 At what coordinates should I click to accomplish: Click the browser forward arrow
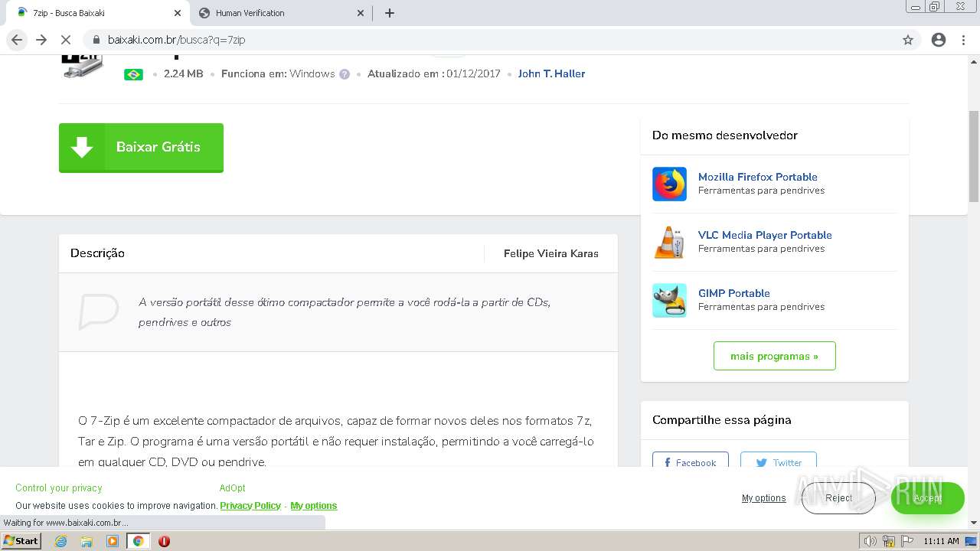click(41, 40)
